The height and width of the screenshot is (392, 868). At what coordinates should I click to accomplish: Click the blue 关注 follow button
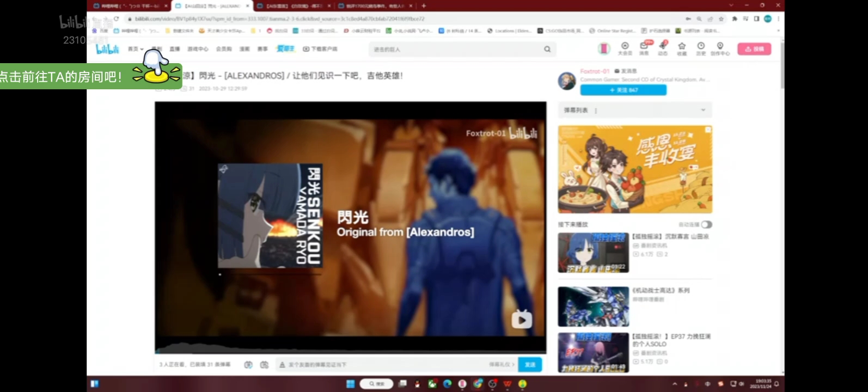tap(623, 90)
